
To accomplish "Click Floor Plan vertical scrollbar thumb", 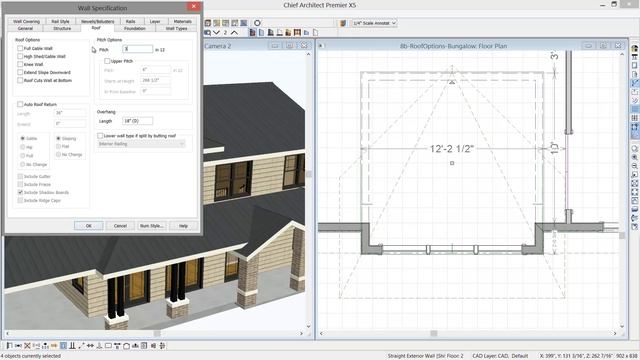I will [622, 236].
